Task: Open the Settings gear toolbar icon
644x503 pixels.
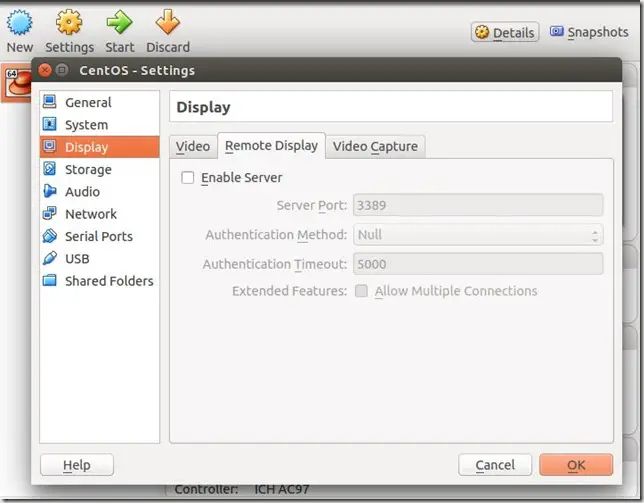Action: pyautogui.click(x=69, y=23)
